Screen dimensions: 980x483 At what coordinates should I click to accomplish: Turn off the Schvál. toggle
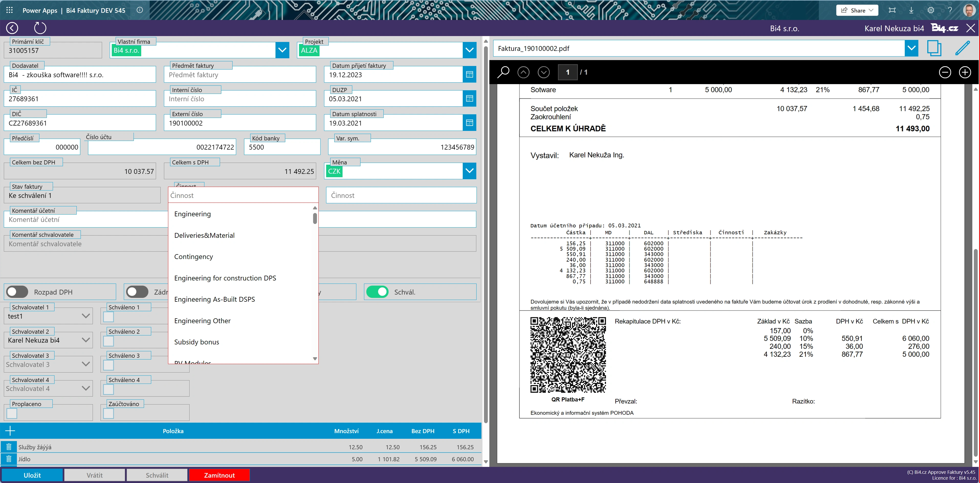pos(377,292)
